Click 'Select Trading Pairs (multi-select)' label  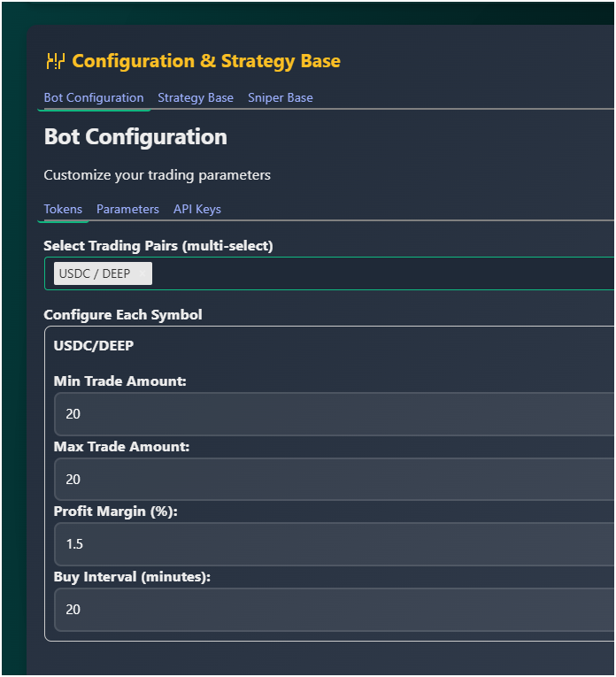pyautogui.click(x=158, y=246)
